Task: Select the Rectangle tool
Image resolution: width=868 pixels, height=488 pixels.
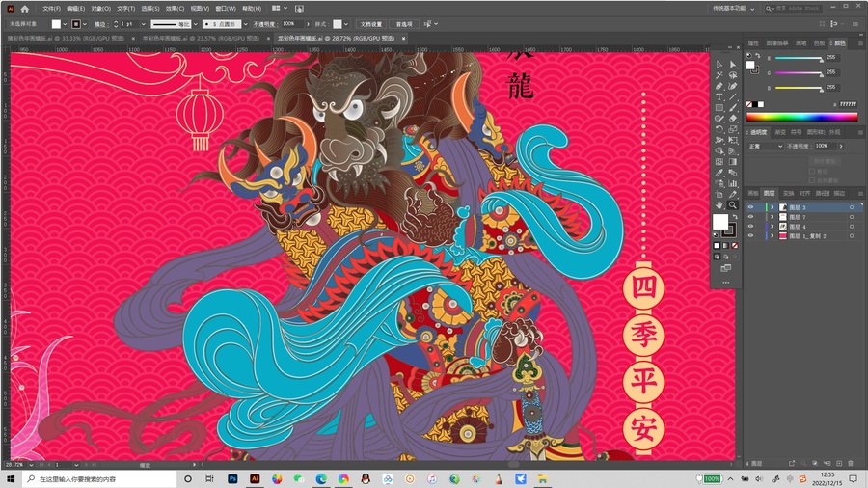Action: point(719,108)
